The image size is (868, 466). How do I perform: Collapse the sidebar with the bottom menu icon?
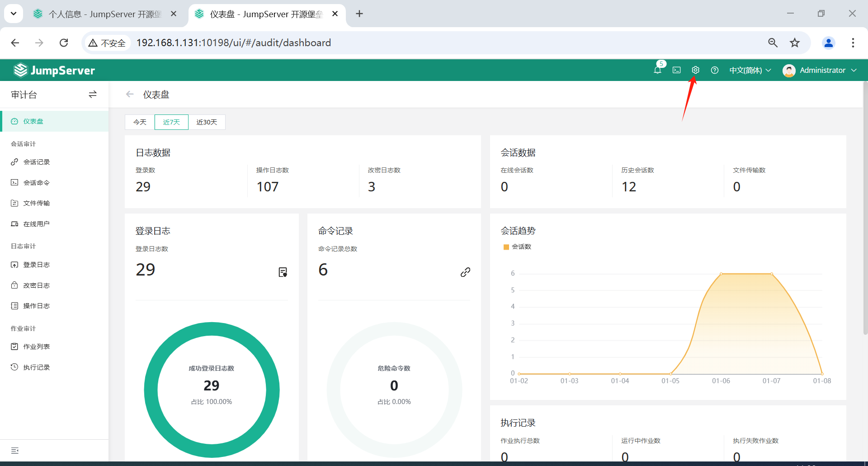15,451
